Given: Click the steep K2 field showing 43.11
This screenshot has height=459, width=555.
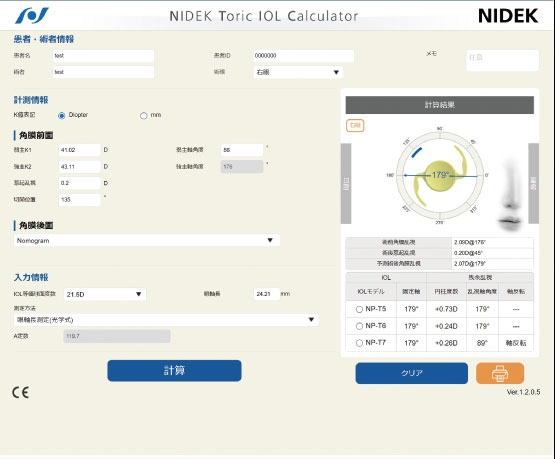Looking at the screenshot, I should (79, 166).
